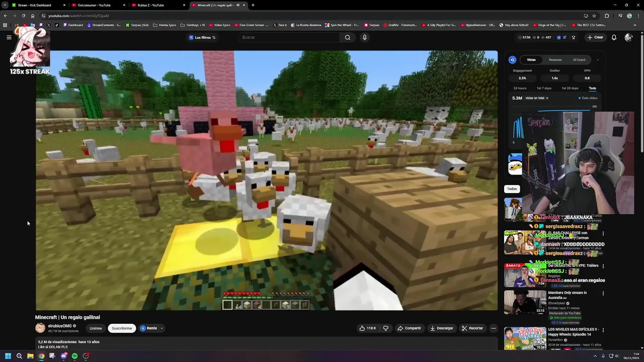Switch to Stream - Kick Dashboard tab

pos(39,5)
